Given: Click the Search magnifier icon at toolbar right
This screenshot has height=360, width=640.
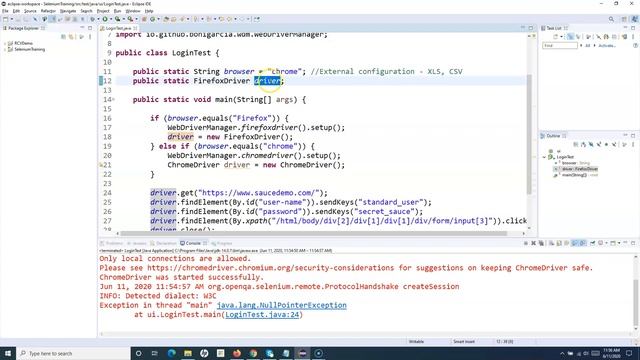Looking at the screenshot, I should click(x=611, y=19).
